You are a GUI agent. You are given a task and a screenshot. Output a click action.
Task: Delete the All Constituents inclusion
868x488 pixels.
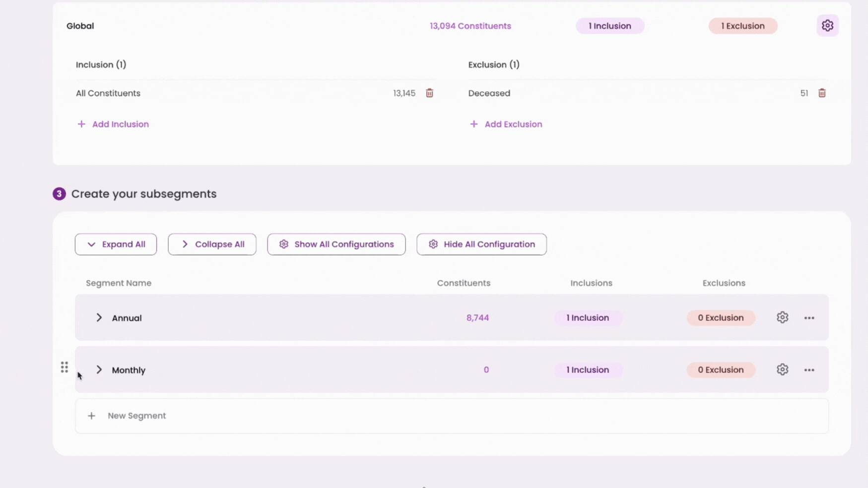[x=429, y=93]
